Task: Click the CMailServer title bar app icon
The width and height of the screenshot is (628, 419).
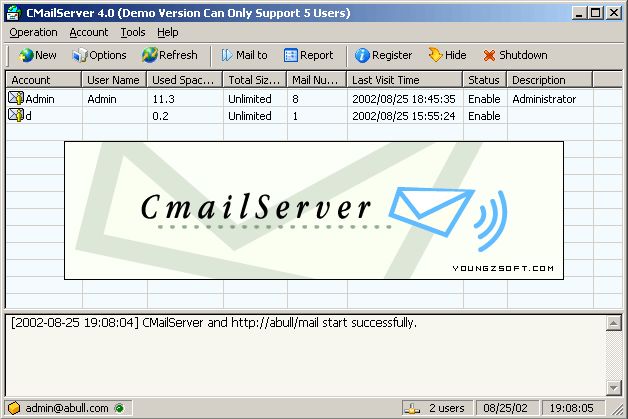Action: point(14,13)
